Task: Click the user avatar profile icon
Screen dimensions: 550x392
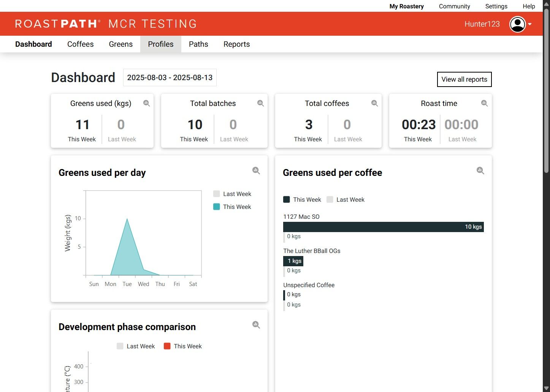Action: [517, 24]
